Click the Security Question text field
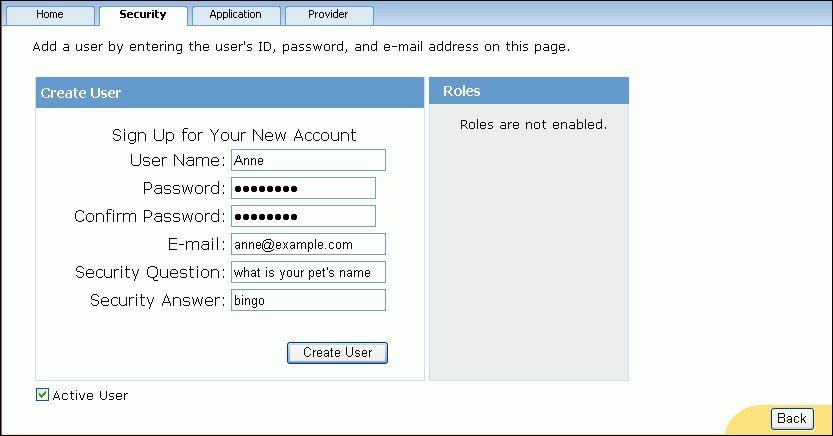 point(308,272)
